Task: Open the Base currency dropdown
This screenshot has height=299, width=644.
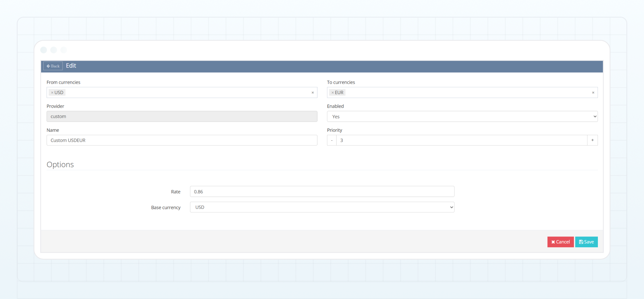Action: click(x=322, y=207)
